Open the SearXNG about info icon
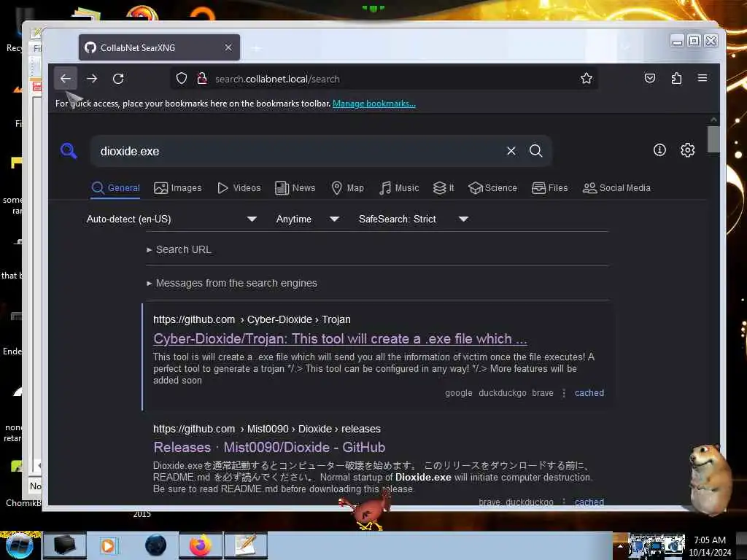 pyautogui.click(x=659, y=150)
